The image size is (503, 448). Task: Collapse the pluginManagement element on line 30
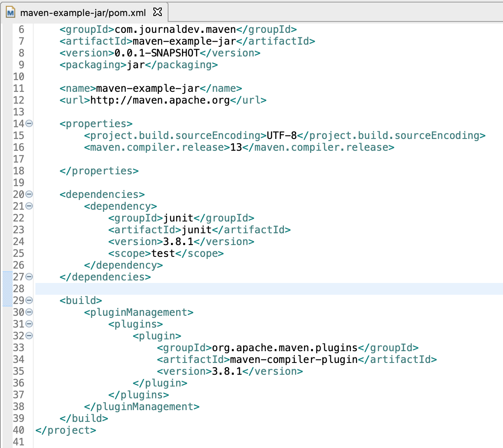29,312
